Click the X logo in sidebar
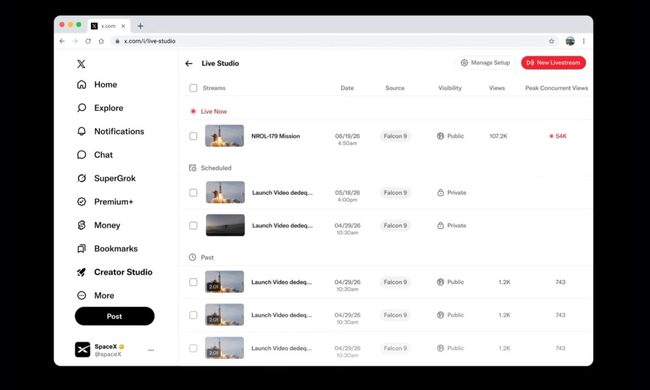Viewport: 650px width, 390px height. [x=81, y=64]
